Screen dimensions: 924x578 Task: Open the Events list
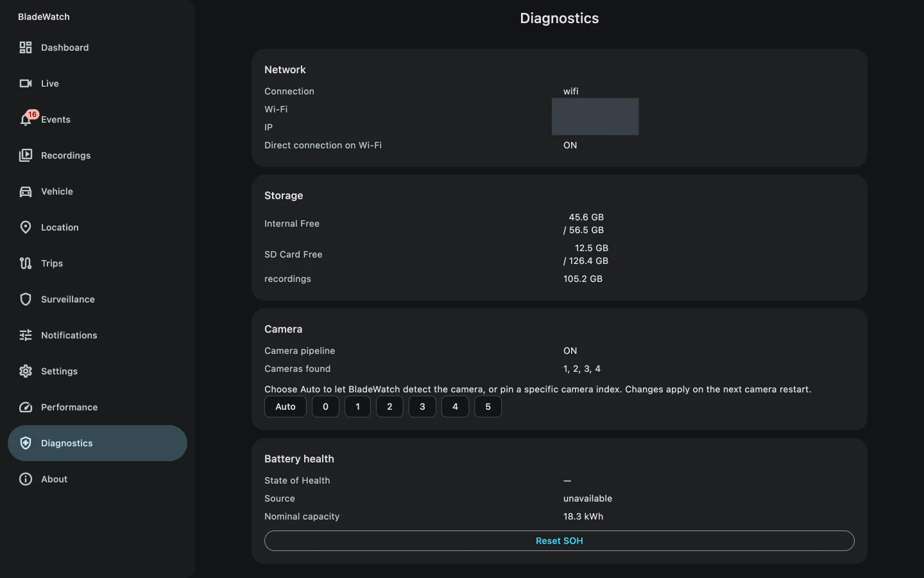point(98,119)
